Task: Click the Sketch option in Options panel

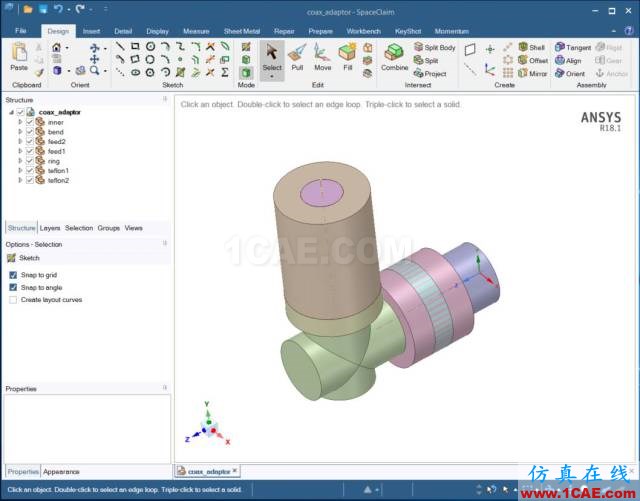Action: 23,258
